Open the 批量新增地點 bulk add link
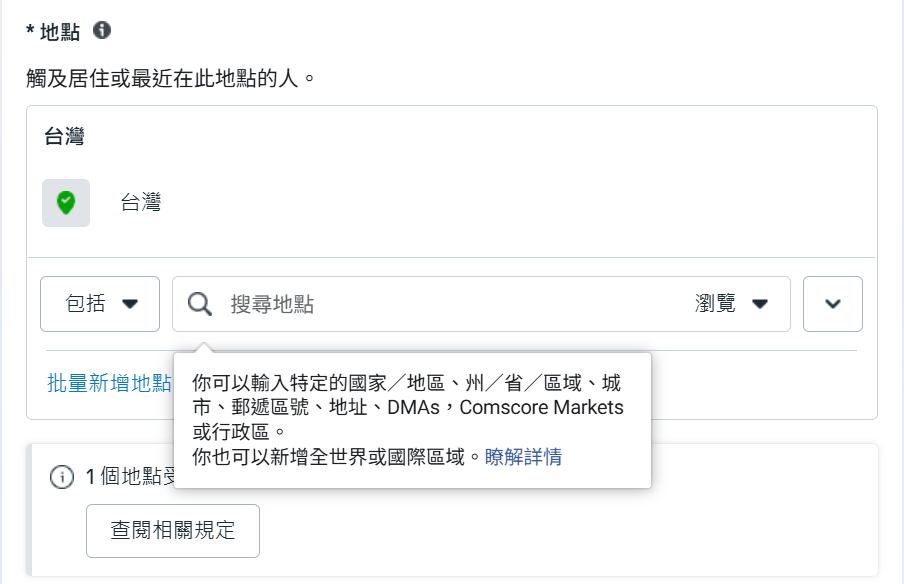Viewport: 904px width, 584px height. click(109, 383)
